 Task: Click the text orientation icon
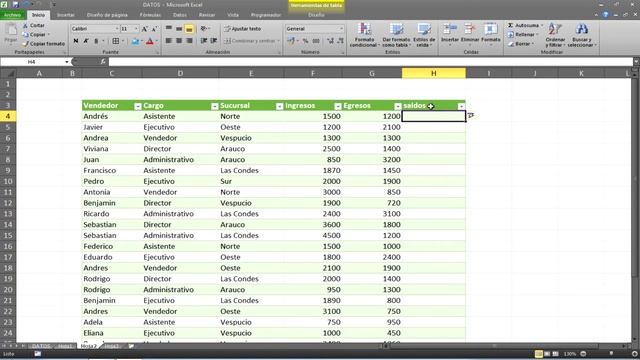(204, 29)
